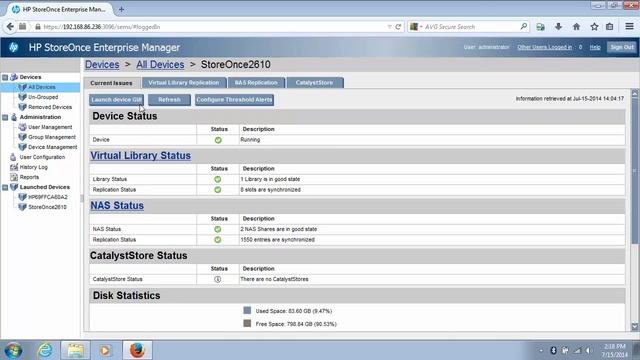Collapse the Administration tree node
640x360 pixels.
[x=5, y=117]
